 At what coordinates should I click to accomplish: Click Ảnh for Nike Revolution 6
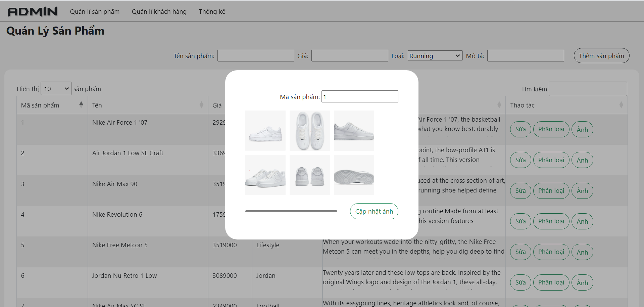[x=582, y=221]
